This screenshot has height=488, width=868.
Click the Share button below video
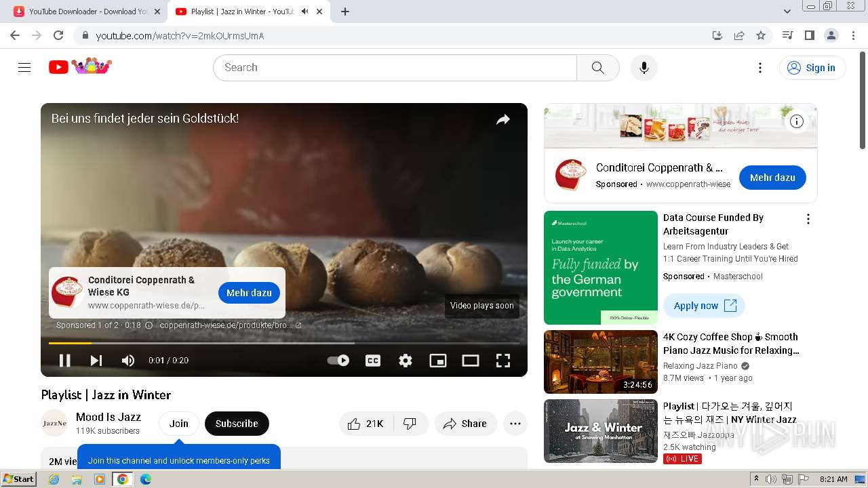466,424
